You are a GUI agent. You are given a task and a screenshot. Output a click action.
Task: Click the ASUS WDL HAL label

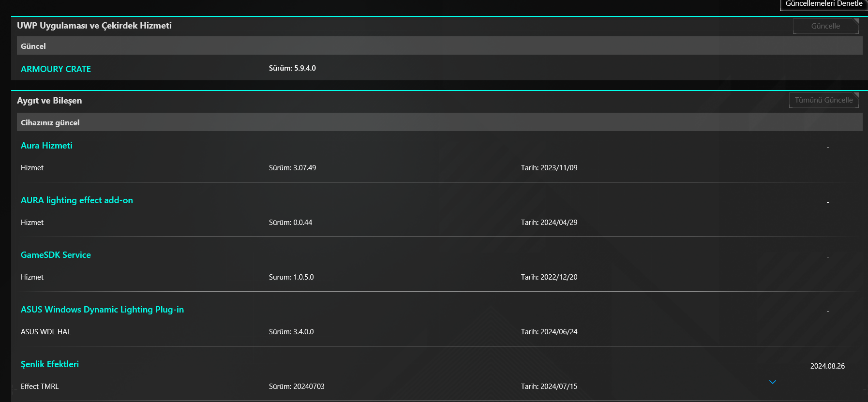point(45,332)
